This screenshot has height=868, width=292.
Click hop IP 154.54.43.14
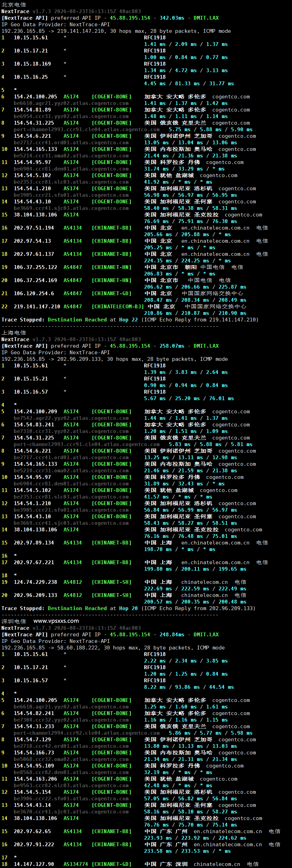pos(32,805)
